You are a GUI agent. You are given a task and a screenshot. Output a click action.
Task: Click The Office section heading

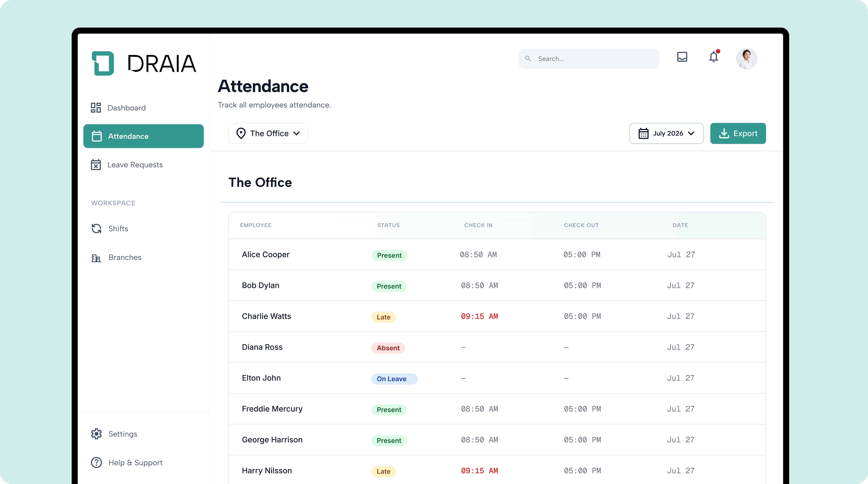[260, 182]
